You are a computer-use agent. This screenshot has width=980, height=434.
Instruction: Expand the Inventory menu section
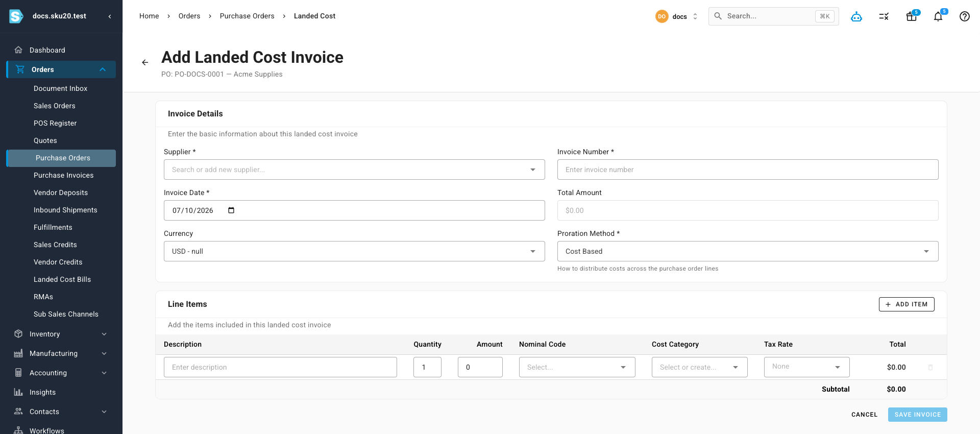pos(104,334)
